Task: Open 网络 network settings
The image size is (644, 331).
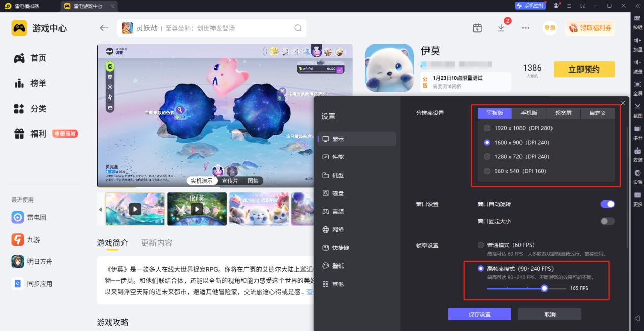Action: [x=357, y=229]
